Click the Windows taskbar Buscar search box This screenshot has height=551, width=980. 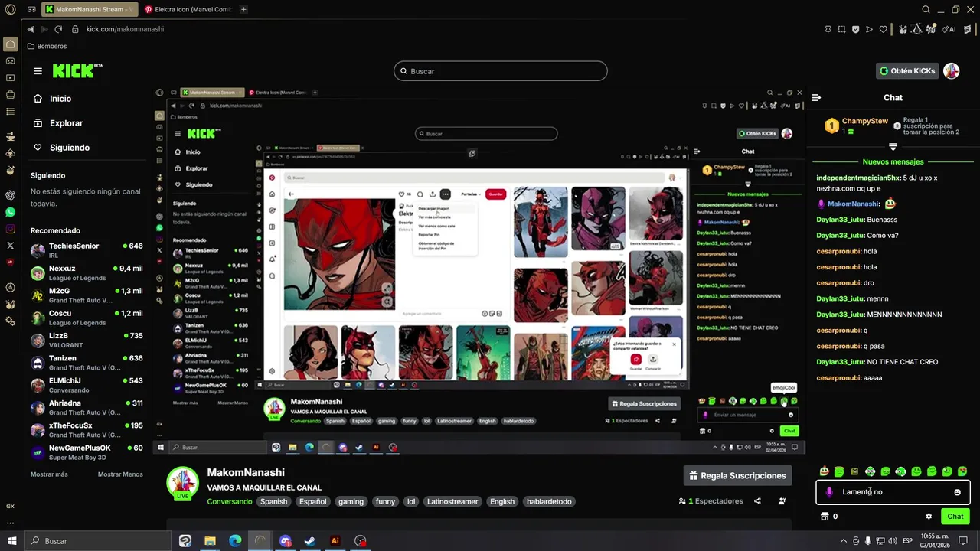coord(97,540)
